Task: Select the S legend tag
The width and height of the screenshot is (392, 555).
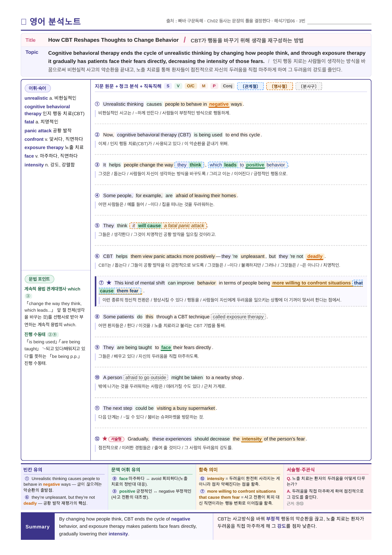Action: tap(168, 86)
